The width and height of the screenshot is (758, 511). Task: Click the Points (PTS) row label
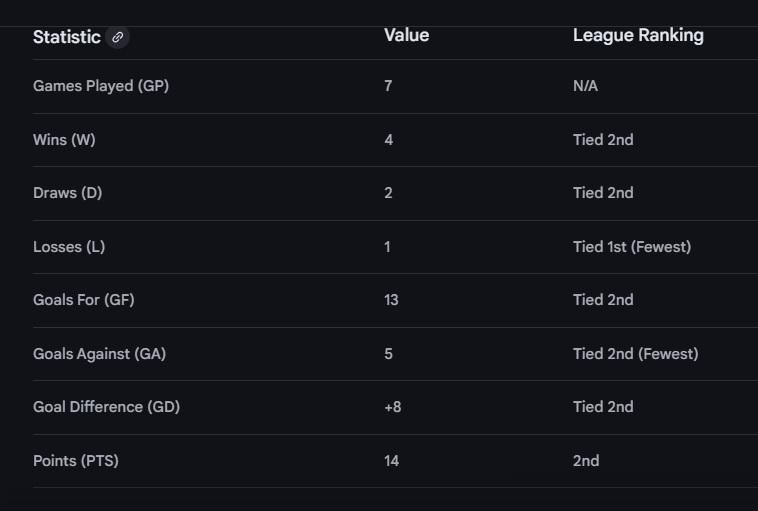76,461
